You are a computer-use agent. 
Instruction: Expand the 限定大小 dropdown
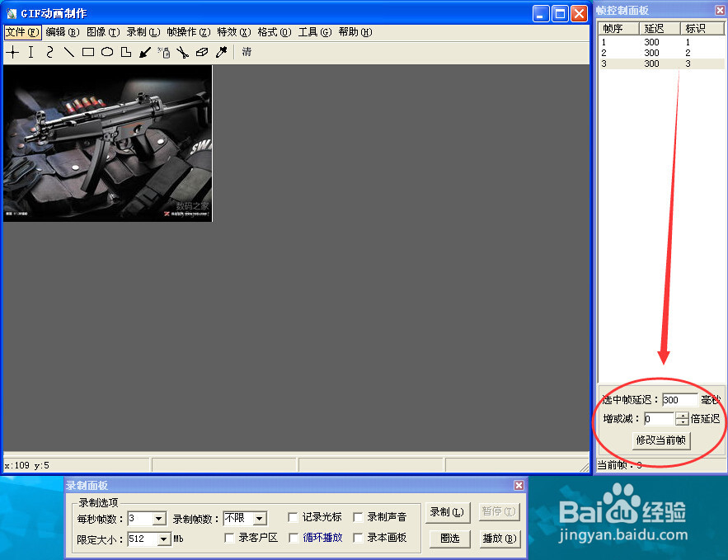click(164, 539)
